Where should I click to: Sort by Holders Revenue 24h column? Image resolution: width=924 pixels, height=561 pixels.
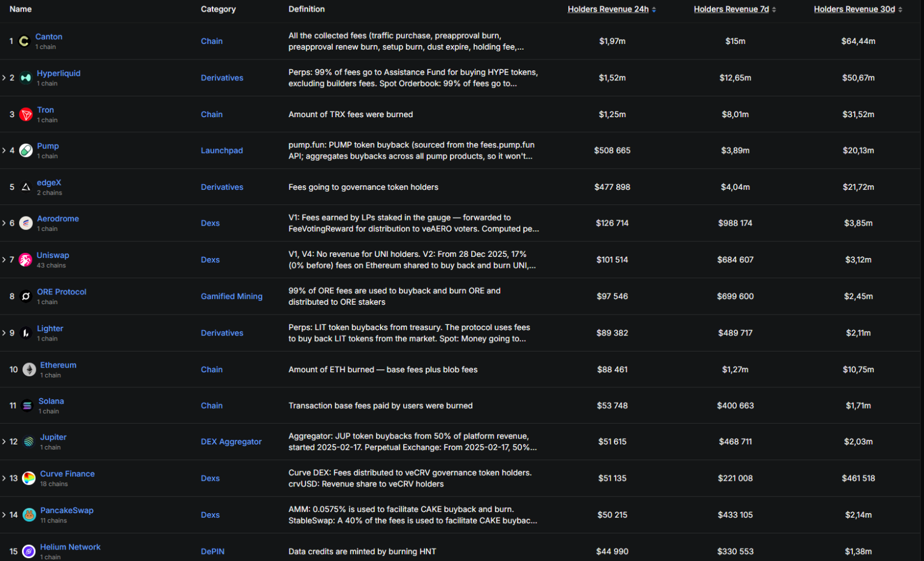point(612,9)
